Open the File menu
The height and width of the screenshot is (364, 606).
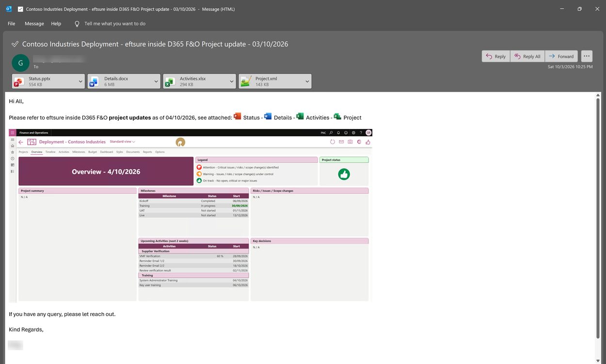(11, 24)
